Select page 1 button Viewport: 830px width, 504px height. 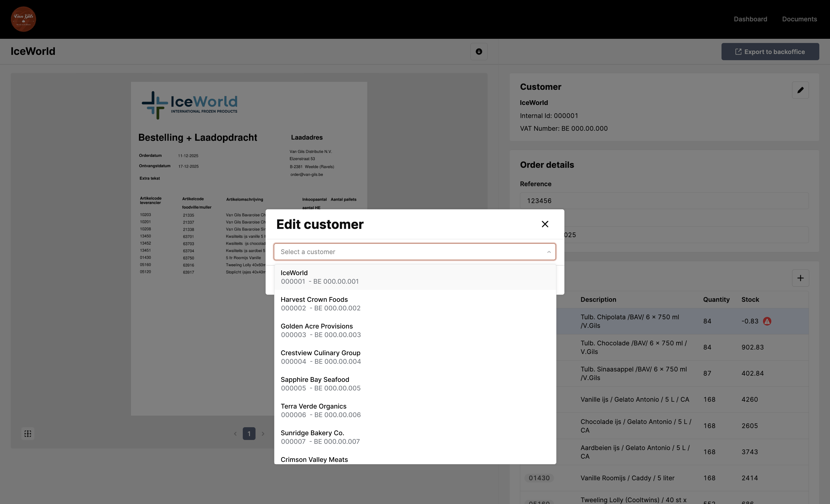tap(249, 433)
